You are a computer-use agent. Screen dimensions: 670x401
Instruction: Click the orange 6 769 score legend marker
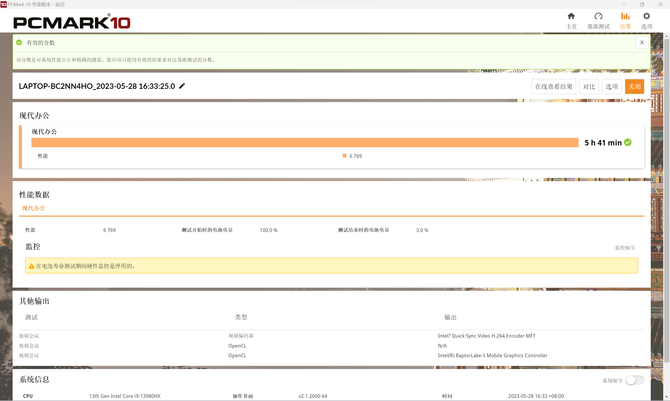tap(344, 156)
